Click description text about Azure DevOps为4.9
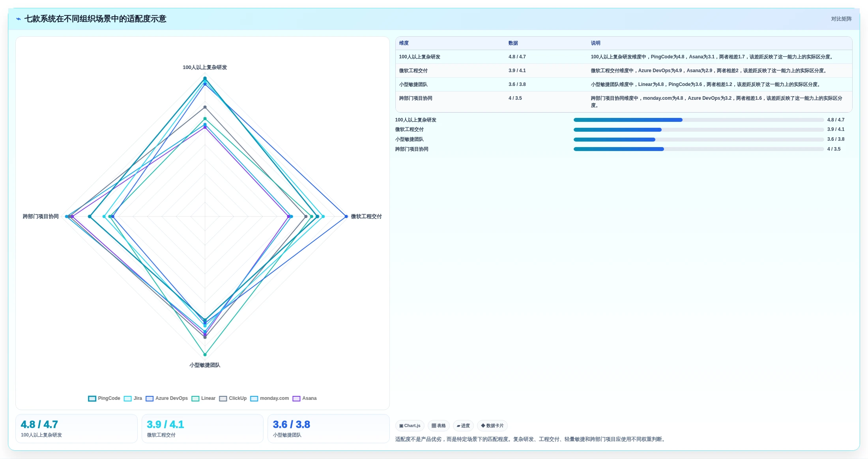The width and height of the screenshot is (868, 459). point(709,71)
